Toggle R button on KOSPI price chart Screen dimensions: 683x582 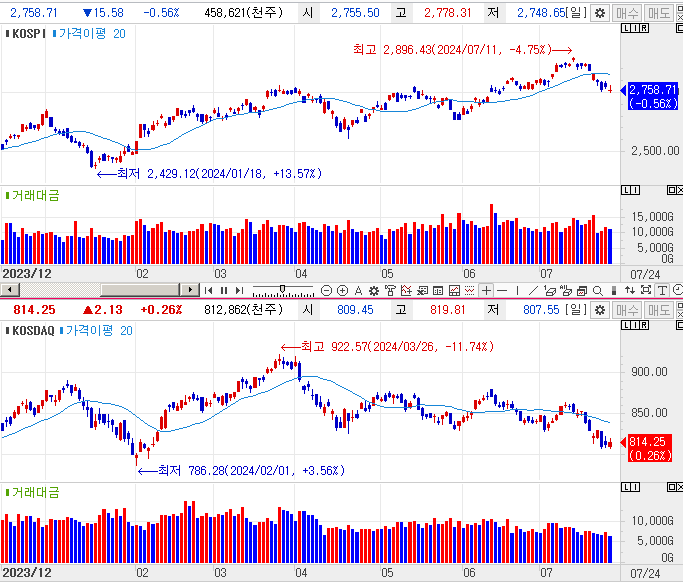click(644, 28)
